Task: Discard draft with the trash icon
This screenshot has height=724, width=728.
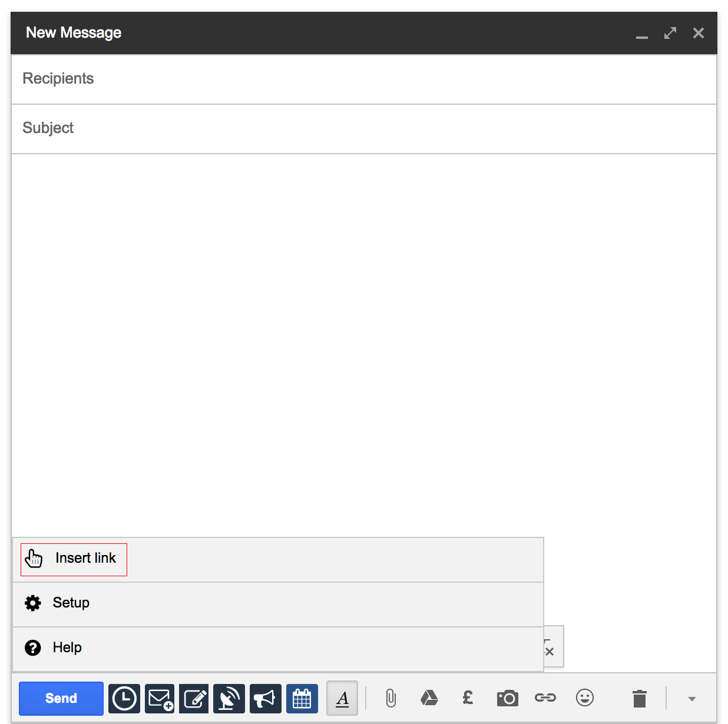Action: point(640,699)
